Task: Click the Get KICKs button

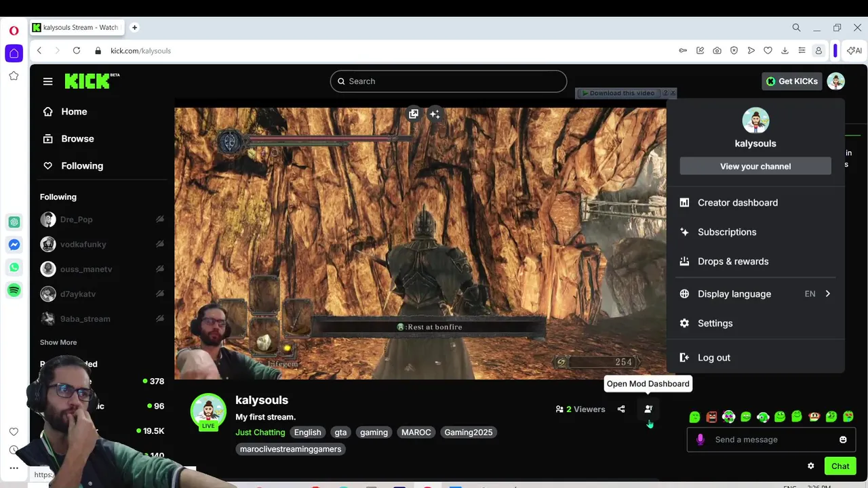Action: 791,81
